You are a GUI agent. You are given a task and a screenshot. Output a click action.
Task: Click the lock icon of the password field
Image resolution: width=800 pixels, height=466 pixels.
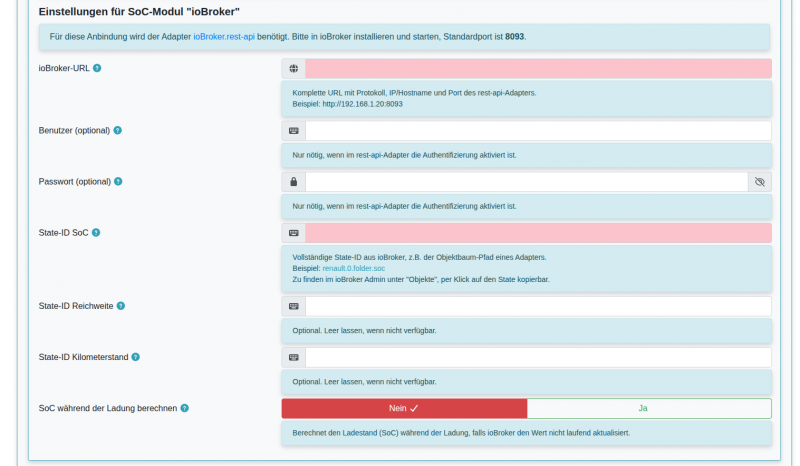(x=293, y=182)
